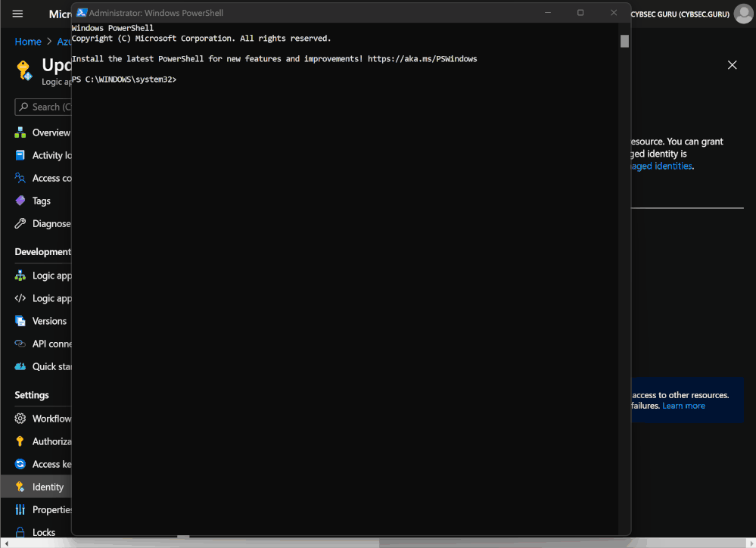Viewport: 756px width, 548px height.
Task: Go to Access control in the sidebar
Action: [x=42, y=178]
